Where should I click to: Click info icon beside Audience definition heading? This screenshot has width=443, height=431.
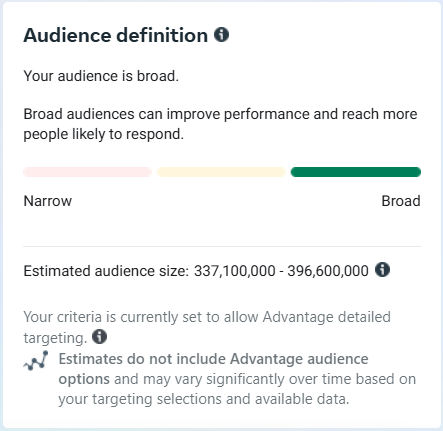[x=221, y=34]
